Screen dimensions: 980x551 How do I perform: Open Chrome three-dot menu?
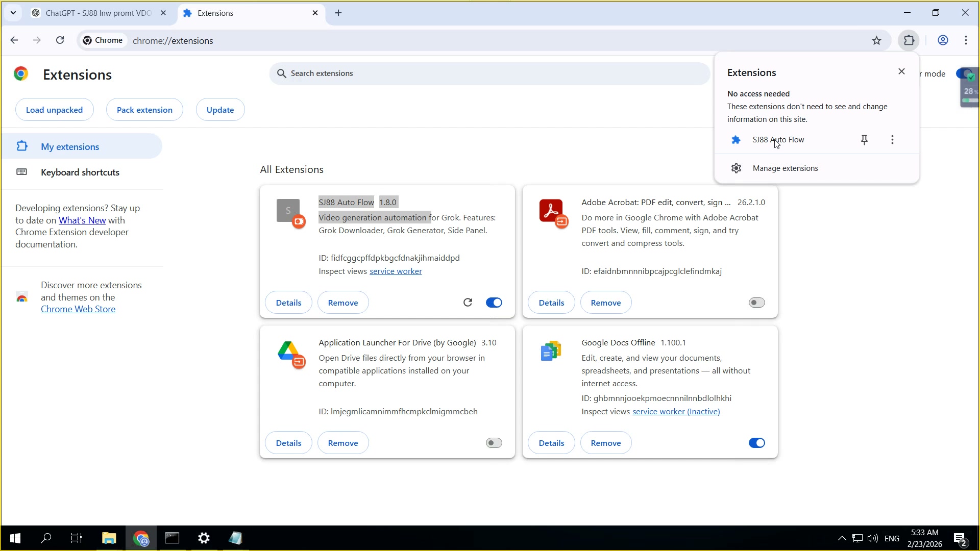point(966,40)
